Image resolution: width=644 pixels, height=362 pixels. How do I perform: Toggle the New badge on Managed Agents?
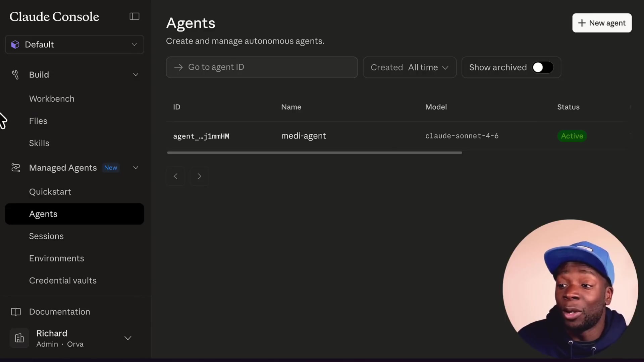111,168
